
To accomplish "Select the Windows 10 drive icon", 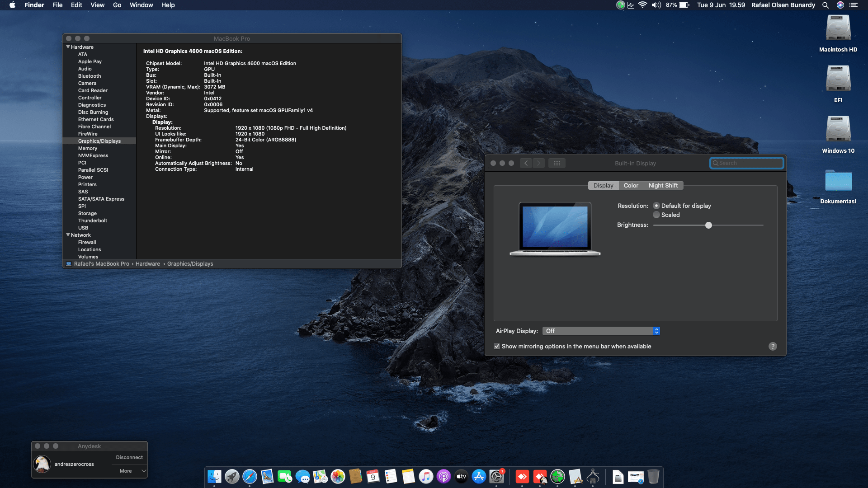I will pos(838,129).
